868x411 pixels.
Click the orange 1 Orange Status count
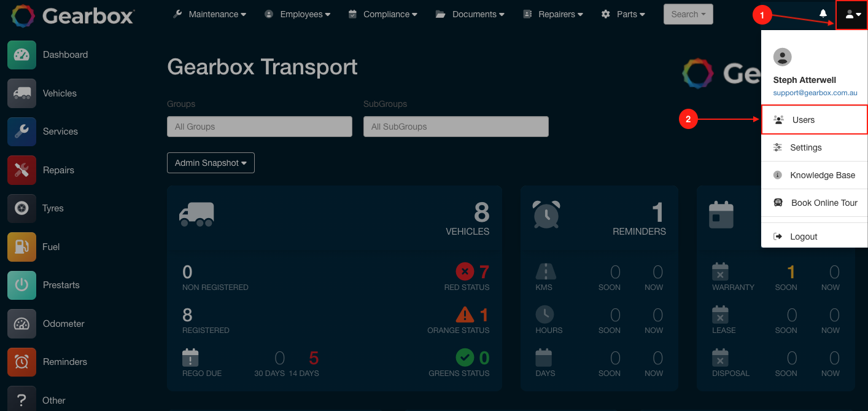(x=484, y=315)
